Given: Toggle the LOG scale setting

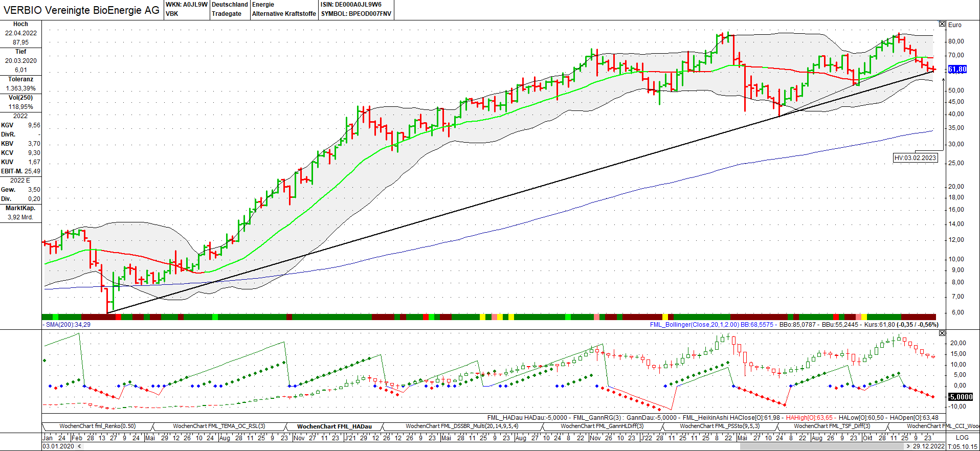Looking at the screenshot, I should (962, 438).
